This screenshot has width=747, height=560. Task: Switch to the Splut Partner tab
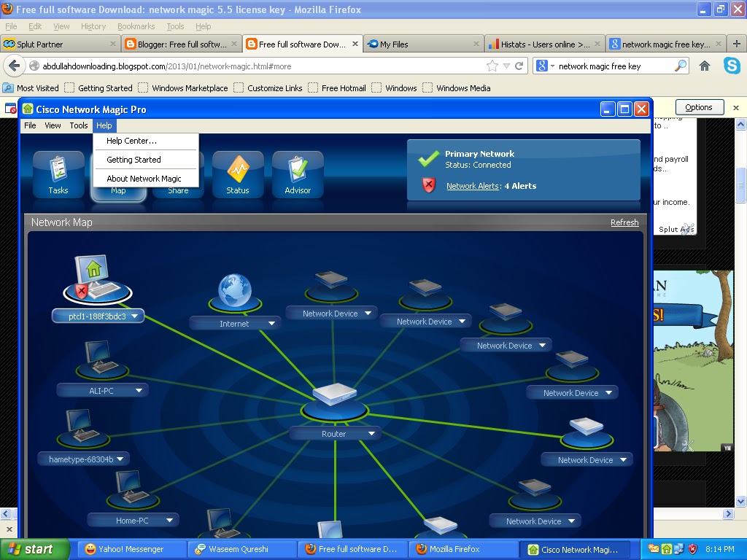[60, 44]
